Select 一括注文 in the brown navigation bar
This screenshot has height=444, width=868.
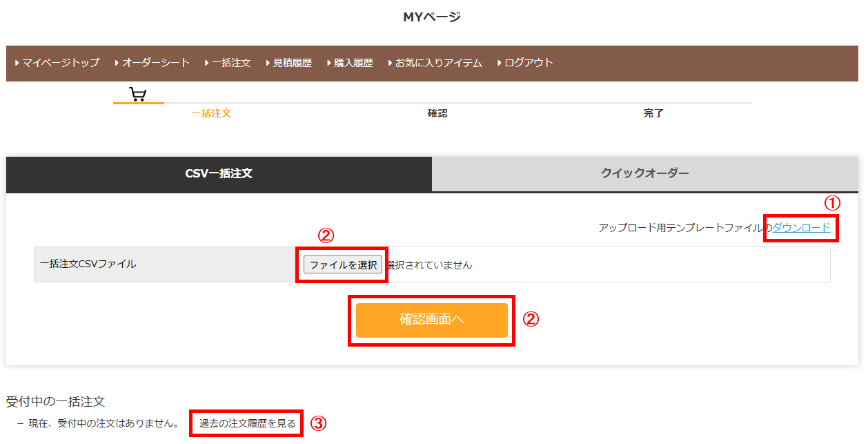[x=230, y=63]
